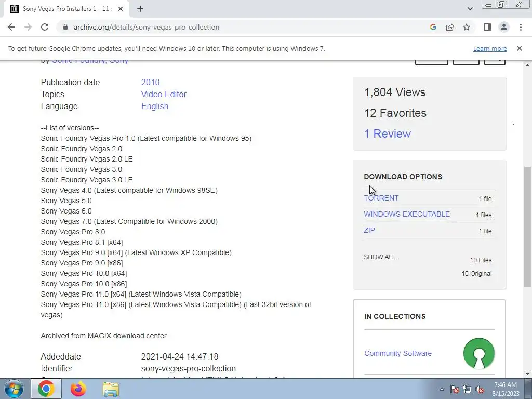Open the network status tray icon
Viewport: 532px width, 399px height.
(x=467, y=389)
